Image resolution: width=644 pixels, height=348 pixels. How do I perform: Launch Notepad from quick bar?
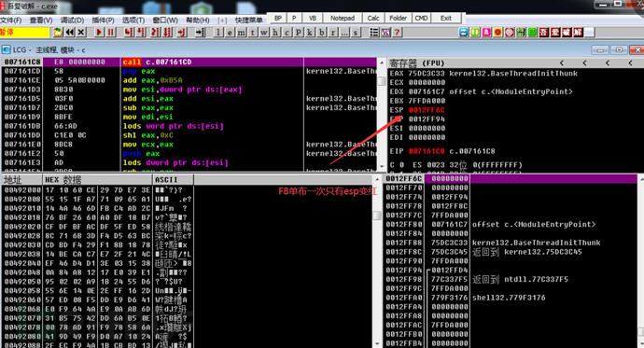coord(343,18)
